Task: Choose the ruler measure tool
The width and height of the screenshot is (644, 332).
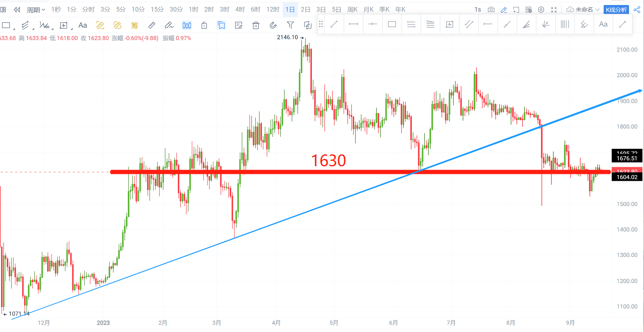Action: point(152,25)
